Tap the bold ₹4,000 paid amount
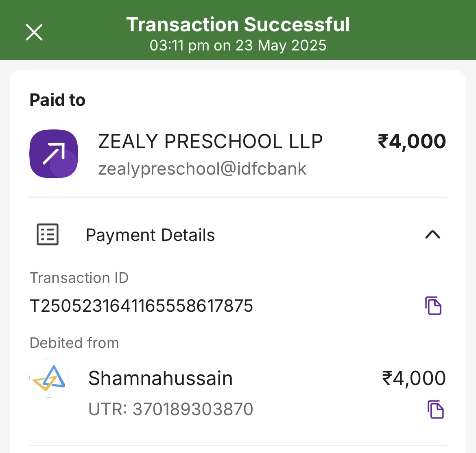Image resolution: width=476 pixels, height=453 pixels. [412, 142]
